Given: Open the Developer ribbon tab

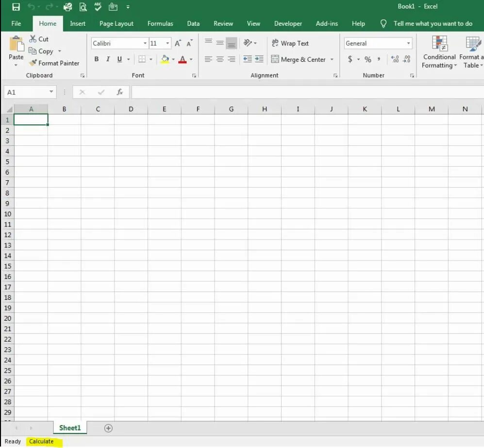Looking at the screenshot, I should (x=288, y=23).
